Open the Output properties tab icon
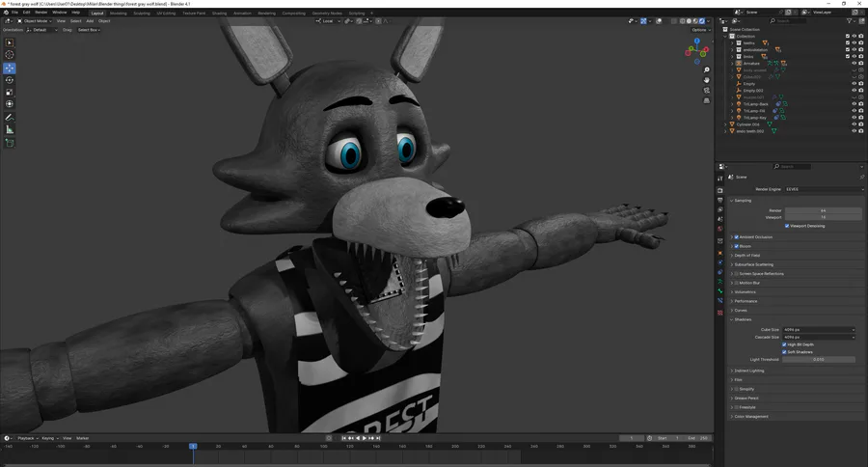868x467 pixels. (720, 200)
